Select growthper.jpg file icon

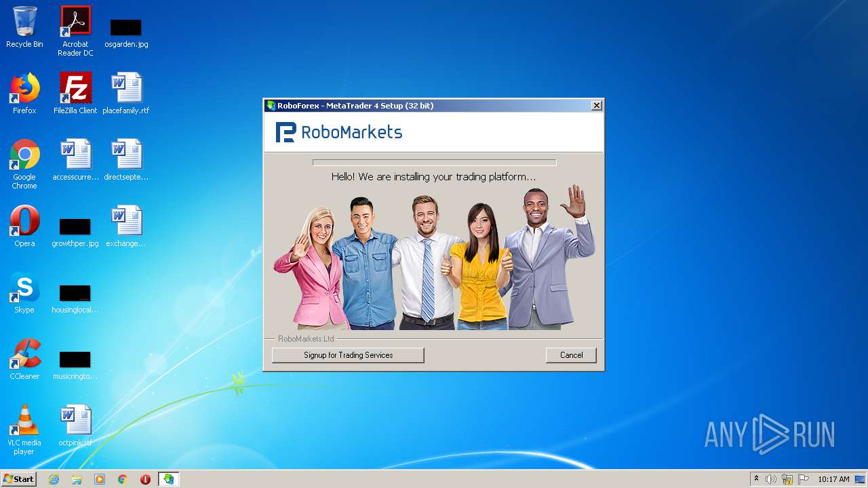[x=75, y=232]
